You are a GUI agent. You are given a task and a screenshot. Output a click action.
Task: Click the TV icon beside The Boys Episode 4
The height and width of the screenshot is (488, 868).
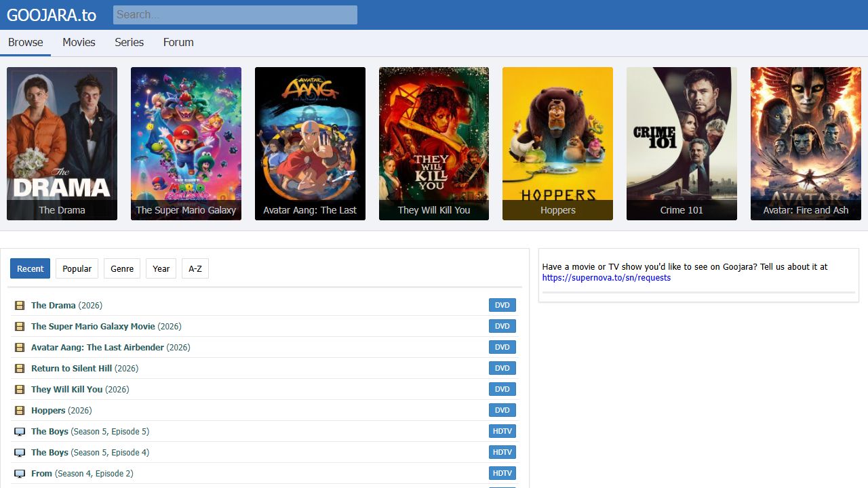point(20,453)
